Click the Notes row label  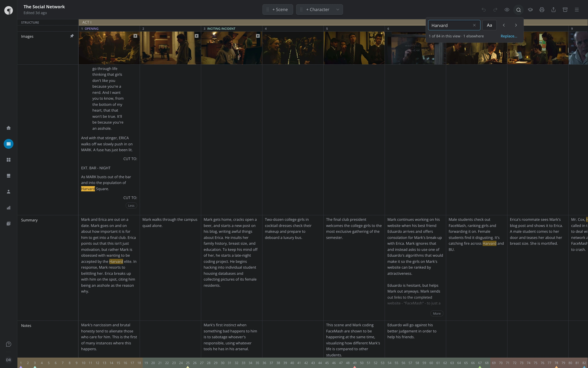(x=26, y=326)
